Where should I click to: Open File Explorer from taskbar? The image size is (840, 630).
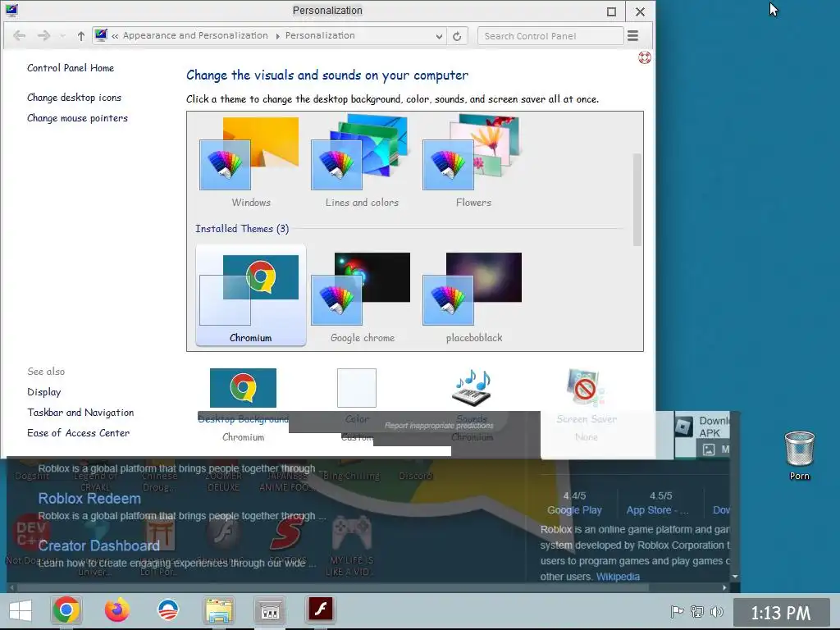click(x=218, y=610)
